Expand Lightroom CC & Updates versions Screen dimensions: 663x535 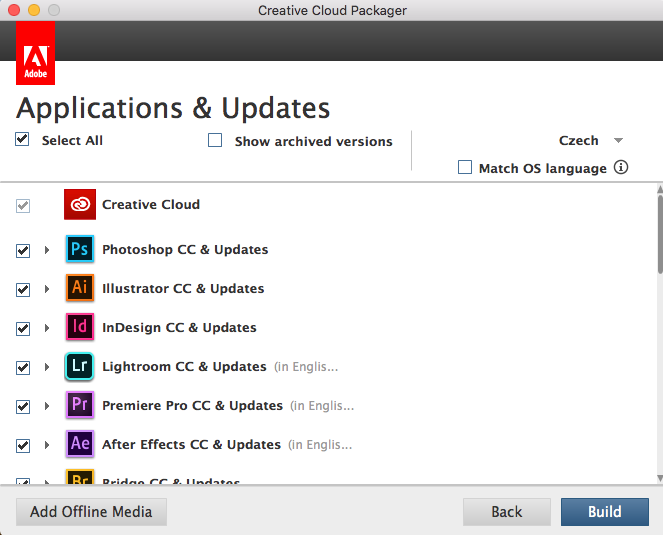click(47, 367)
